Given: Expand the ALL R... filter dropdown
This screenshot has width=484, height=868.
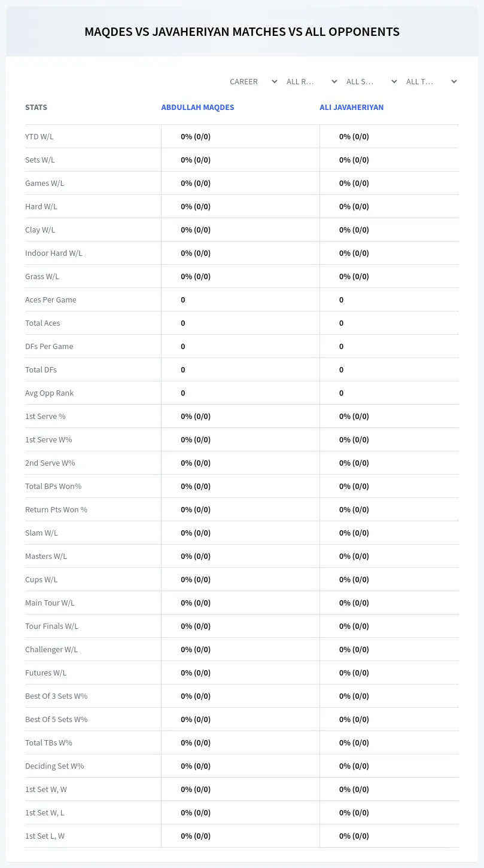Looking at the screenshot, I should pos(312,81).
